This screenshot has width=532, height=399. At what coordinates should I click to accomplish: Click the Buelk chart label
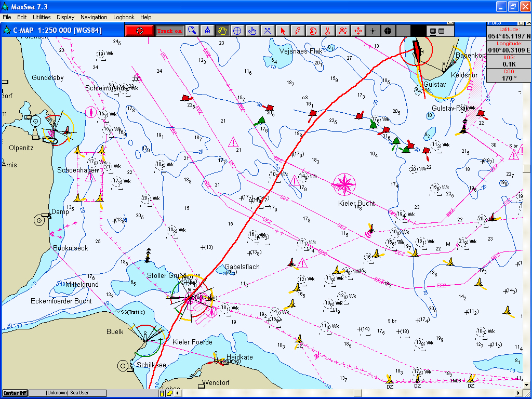[x=115, y=331]
